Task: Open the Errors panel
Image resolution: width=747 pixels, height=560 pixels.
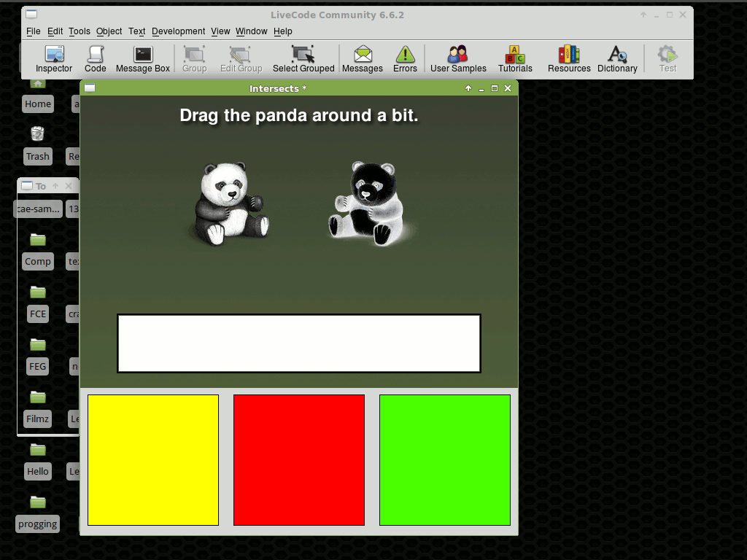Action: [405, 58]
